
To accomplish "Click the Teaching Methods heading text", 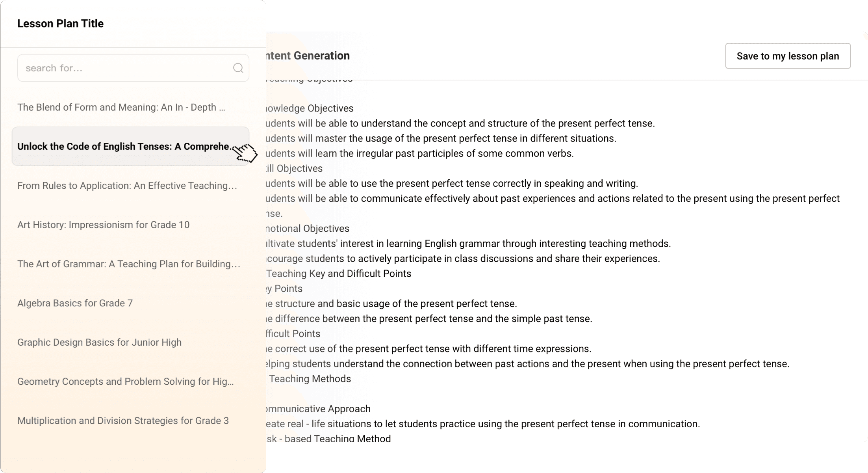I will click(310, 379).
